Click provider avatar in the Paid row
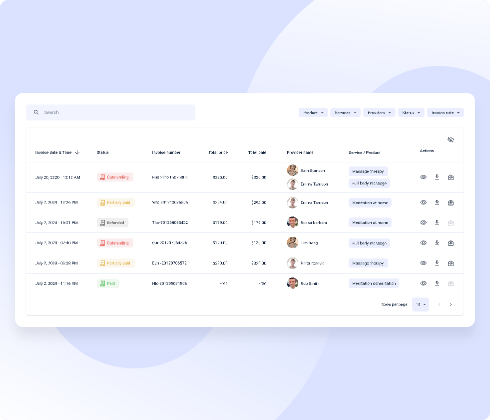This screenshot has width=490, height=420. point(292,283)
